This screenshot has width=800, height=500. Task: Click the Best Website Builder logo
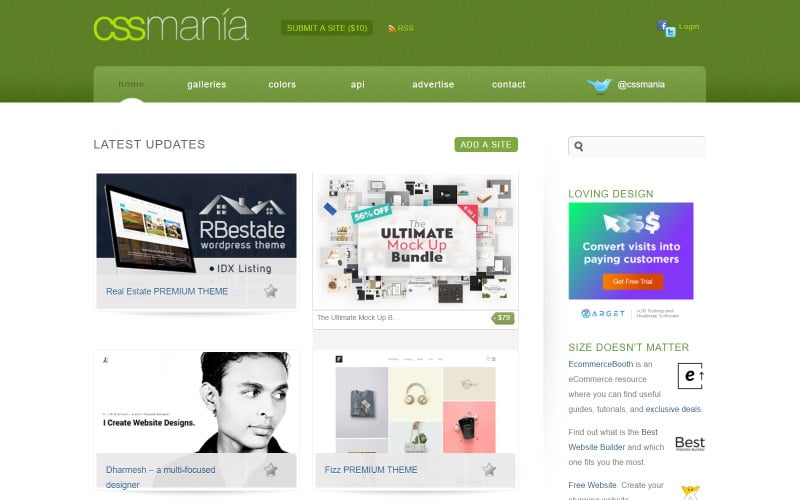point(690,443)
